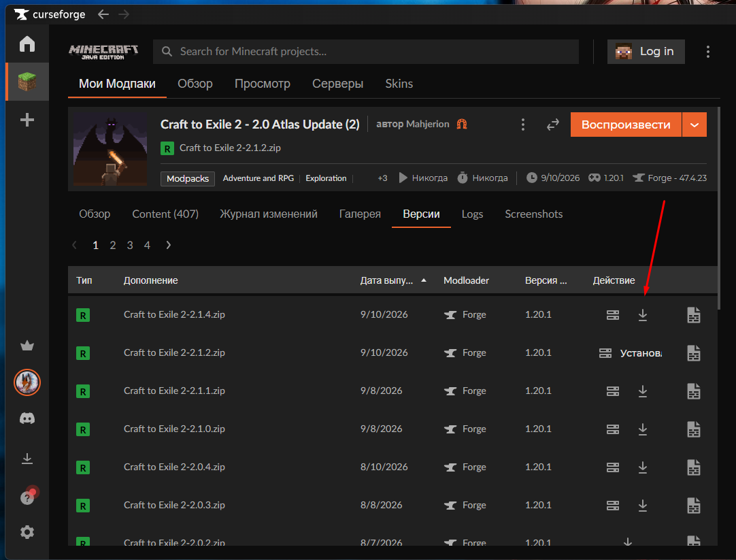Open the user avatar in left sidebar

click(x=27, y=382)
